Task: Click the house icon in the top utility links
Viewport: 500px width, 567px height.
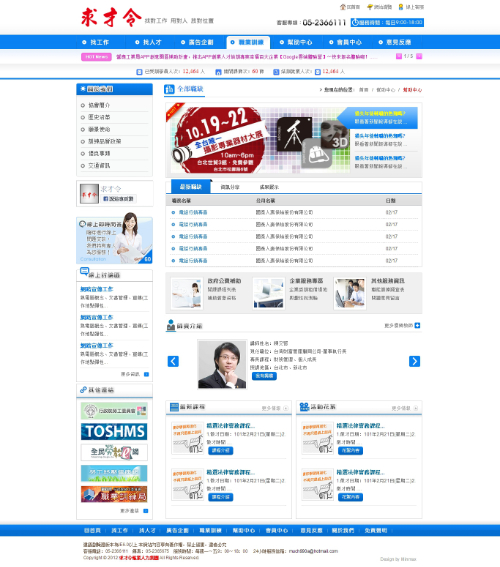Action: (x=342, y=7)
